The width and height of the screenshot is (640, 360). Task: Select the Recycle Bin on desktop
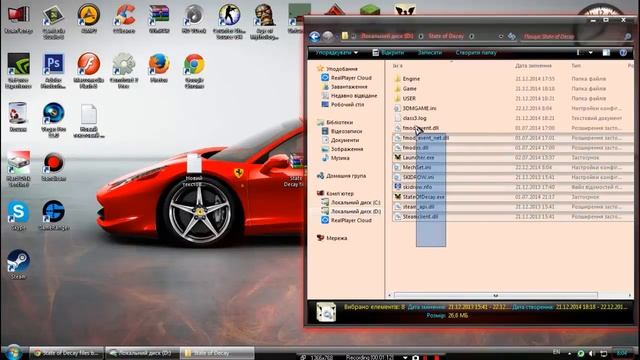click(18, 117)
